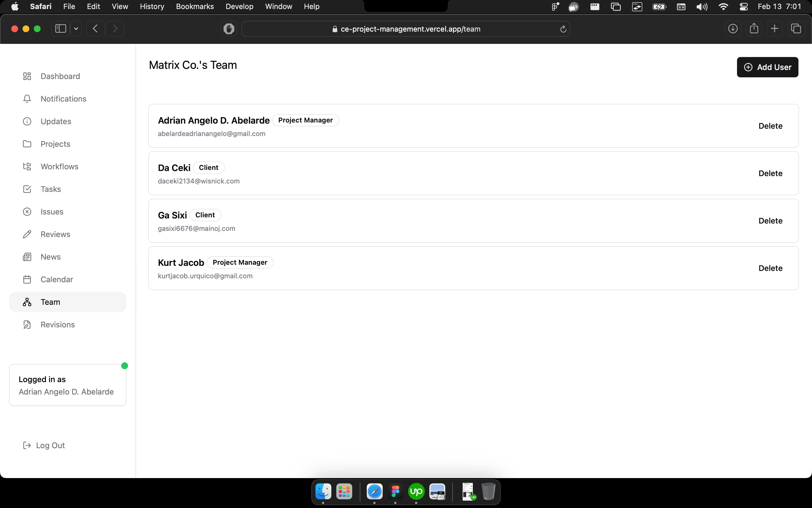This screenshot has width=812, height=508.
Task: Open a new tab with plus icon
Action: coord(775,29)
